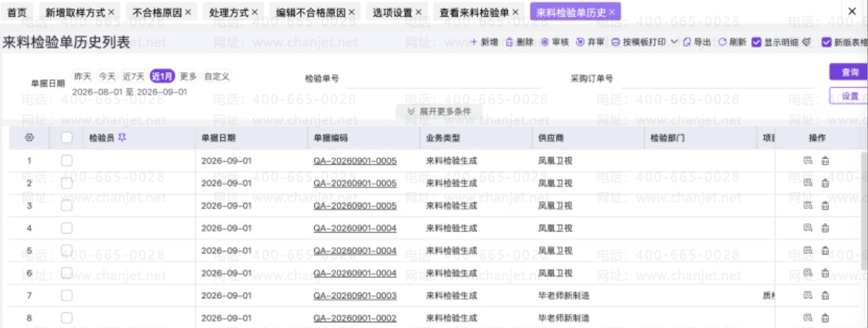Check the select-all checkbox in table header
The image size is (868, 328).
(x=67, y=138)
